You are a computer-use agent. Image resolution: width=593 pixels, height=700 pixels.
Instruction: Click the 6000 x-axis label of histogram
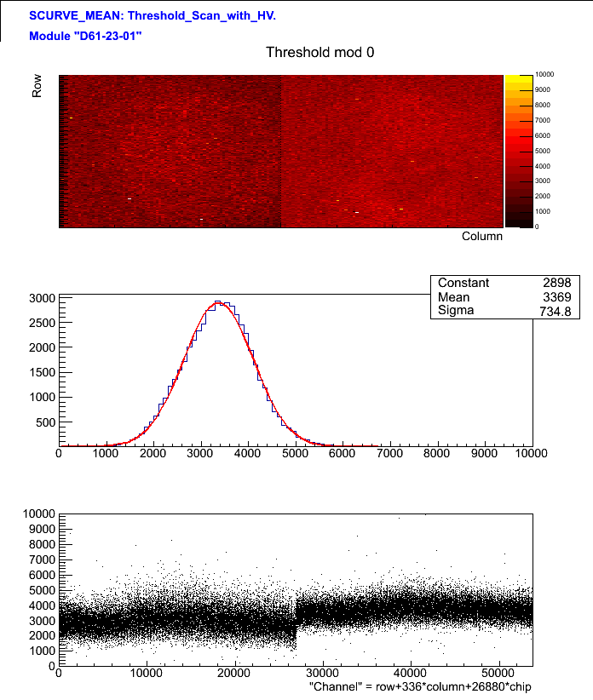342,454
